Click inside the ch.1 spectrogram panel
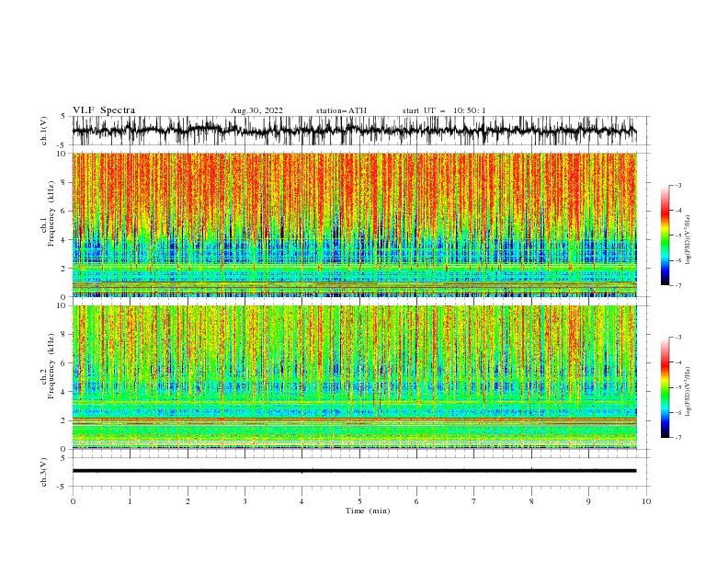 pos(355,224)
